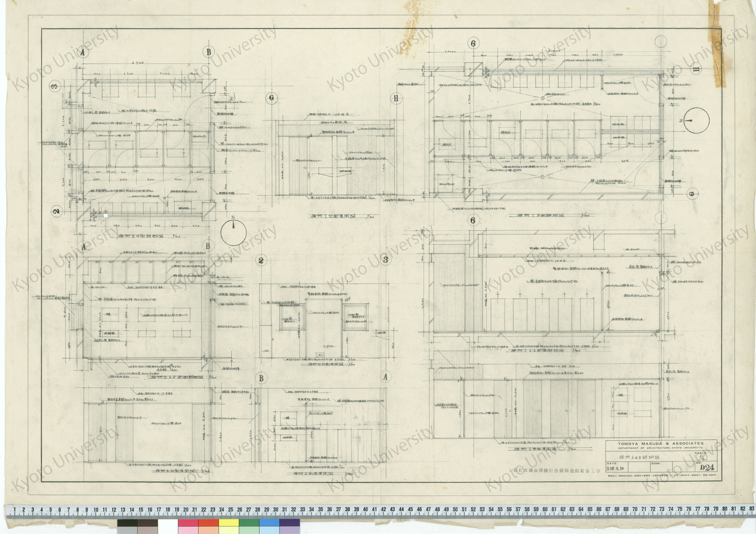Click the north arrow compass below the left plan

233,233
